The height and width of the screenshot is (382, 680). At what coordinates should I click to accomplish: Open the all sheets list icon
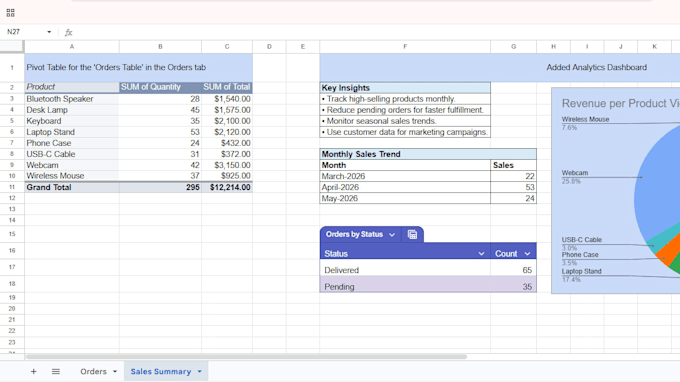click(56, 372)
